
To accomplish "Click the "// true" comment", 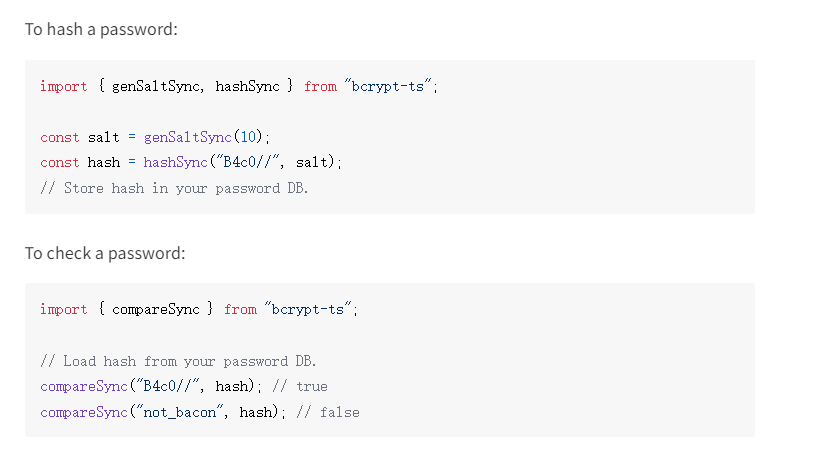I will (300, 386).
